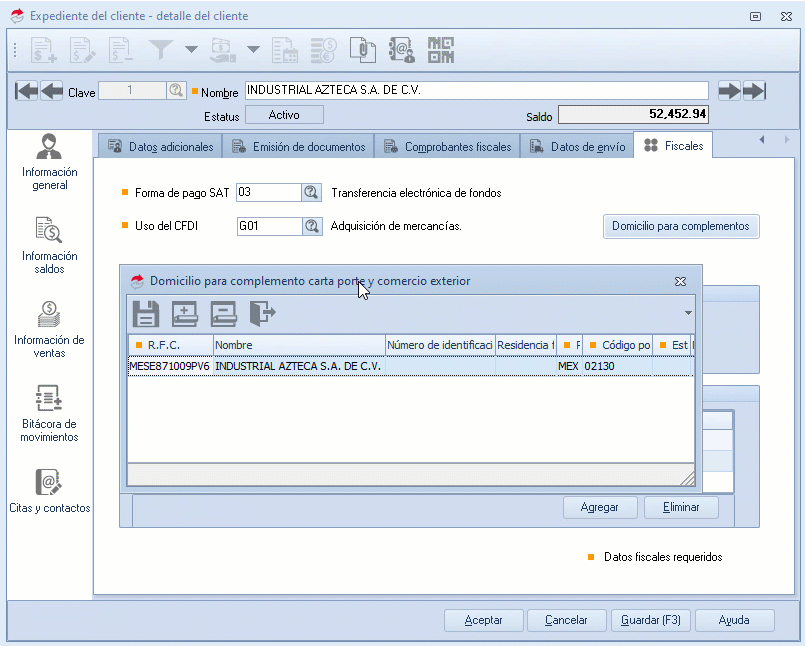This screenshot has height=646, width=806.
Task: Open Uso del CFDI lookup icon
Action: (x=312, y=226)
